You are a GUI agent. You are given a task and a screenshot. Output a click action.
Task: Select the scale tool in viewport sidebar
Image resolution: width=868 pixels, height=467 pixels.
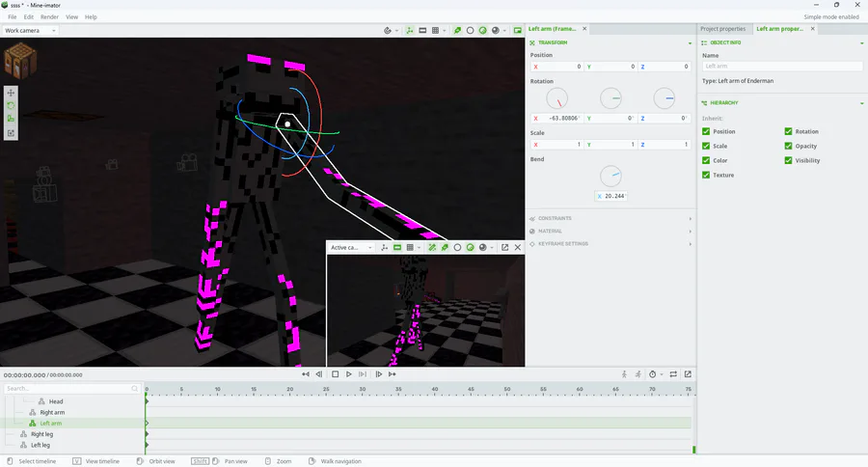pos(11,119)
